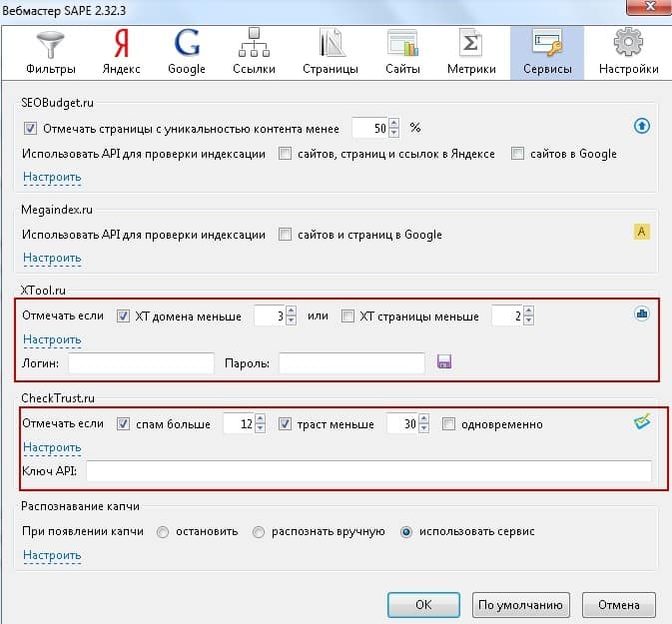672x624 pixels.
Task: Focus the XTool Логин field
Action: tap(141, 363)
